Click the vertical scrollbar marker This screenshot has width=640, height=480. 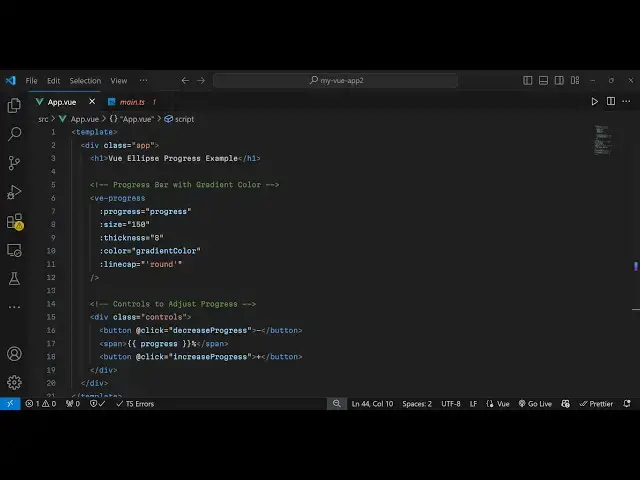[636, 266]
